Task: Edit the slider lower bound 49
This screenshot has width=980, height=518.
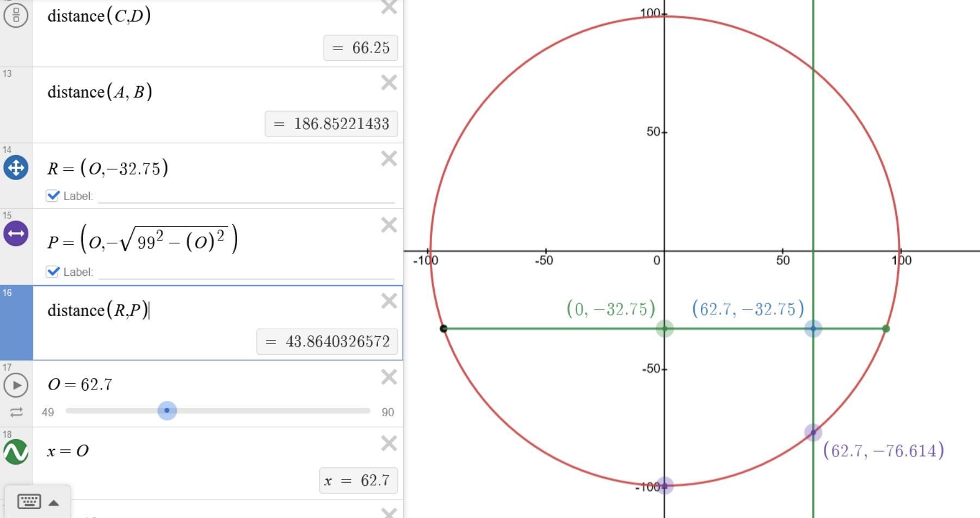Action: click(x=48, y=412)
